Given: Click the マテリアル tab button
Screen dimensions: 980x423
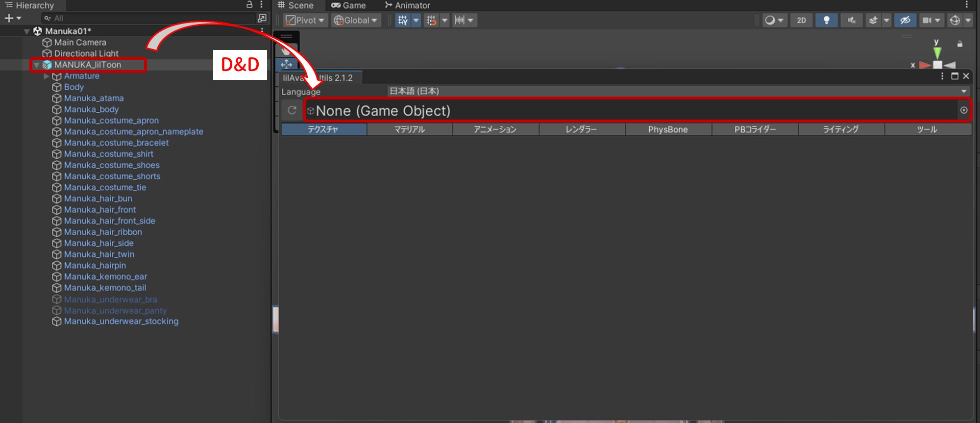Looking at the screenshot, I should (x=410, y=129).
